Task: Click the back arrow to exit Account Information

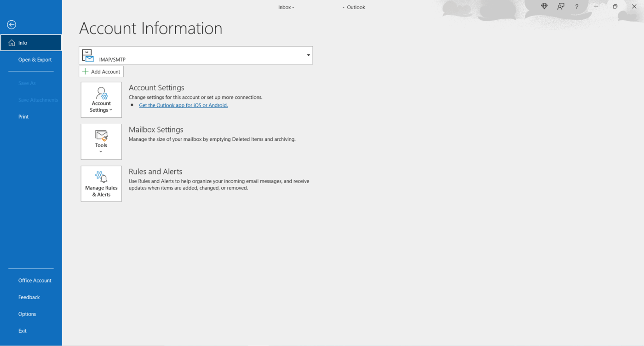Action: pos(11,24)
